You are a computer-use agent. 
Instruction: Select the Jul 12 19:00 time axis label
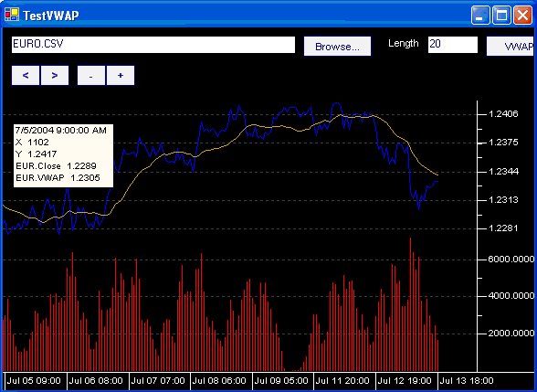405,381
